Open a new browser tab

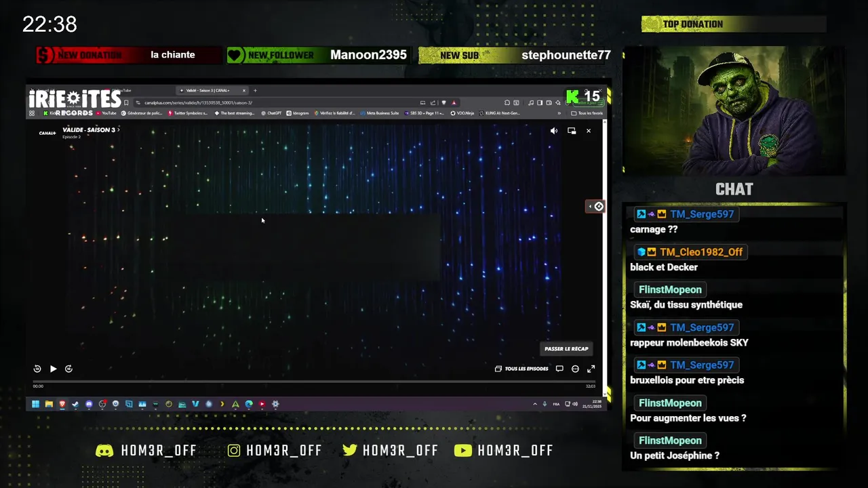[x=255, y=90]
